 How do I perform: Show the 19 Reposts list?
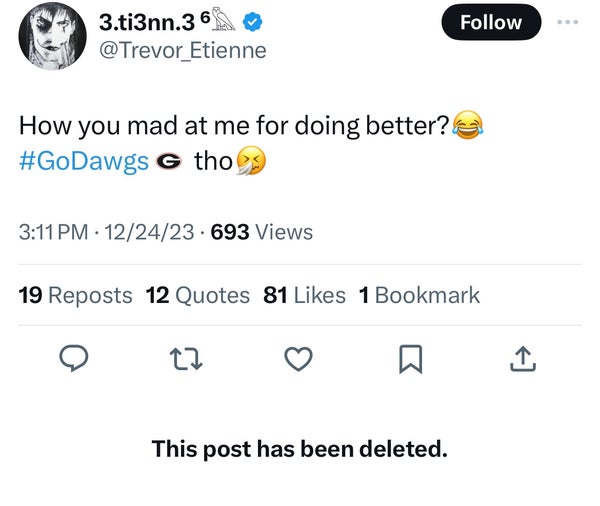[76, 295]
